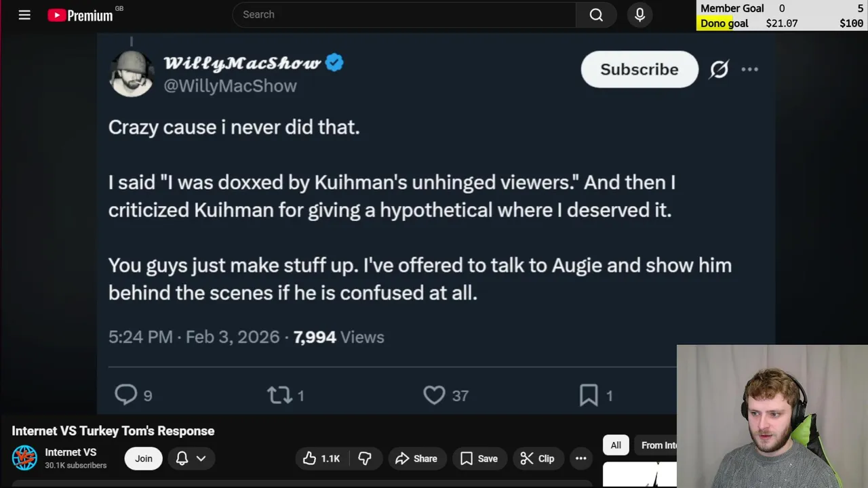Share the video
Screen dimensions: 868x488
[416, 459]
